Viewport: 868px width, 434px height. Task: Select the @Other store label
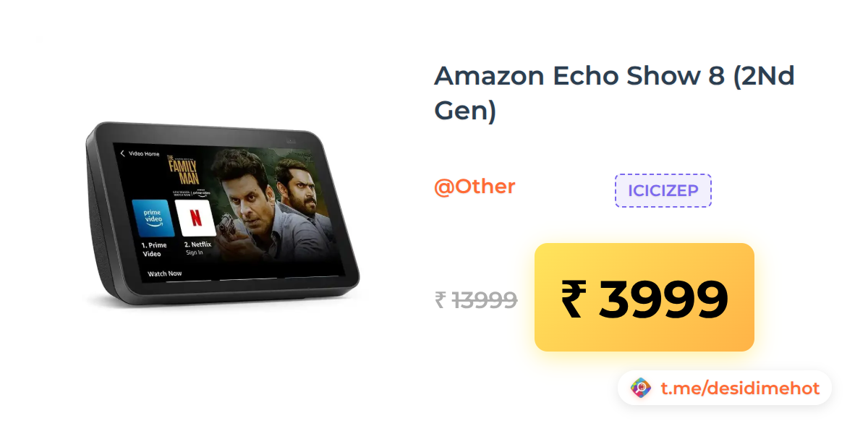tap(475, 187)
